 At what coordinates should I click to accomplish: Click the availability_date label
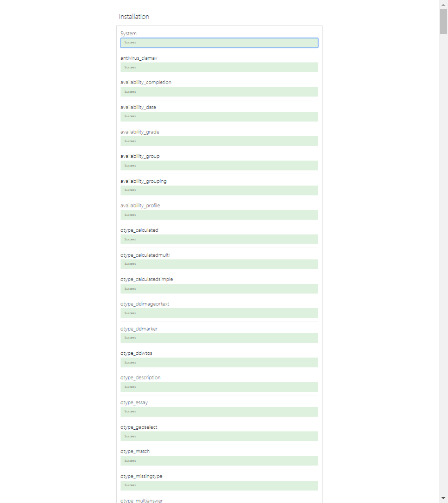pyautogui.click(x=138, y=107)
